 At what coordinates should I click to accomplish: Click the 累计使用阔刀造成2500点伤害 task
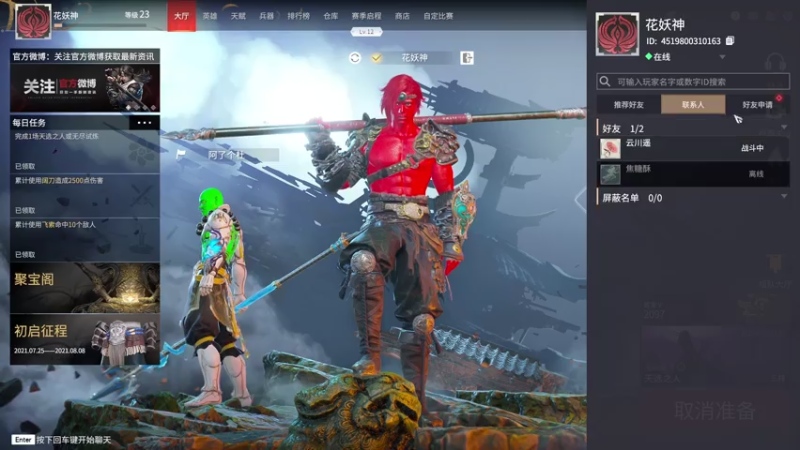point(85,196)
